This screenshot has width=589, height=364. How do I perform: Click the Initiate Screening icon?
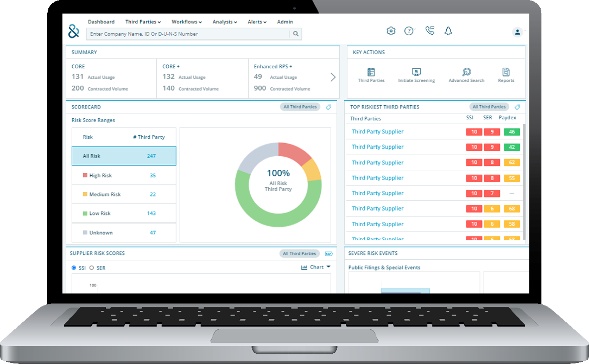416,72
